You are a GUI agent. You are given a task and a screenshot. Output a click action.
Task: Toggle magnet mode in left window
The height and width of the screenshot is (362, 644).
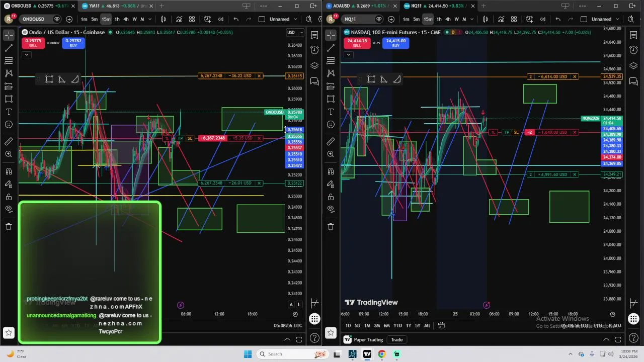pos(9,171)
